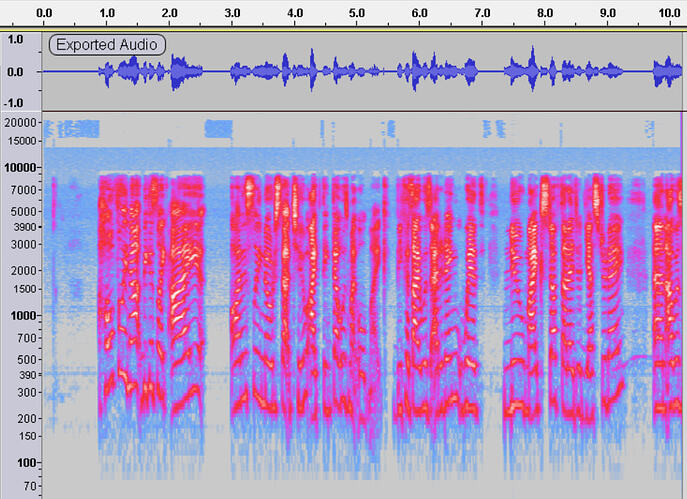Click the -1.0 label on the waveform amplitude scale
The image size is (687, 499).
pos(15,102)
